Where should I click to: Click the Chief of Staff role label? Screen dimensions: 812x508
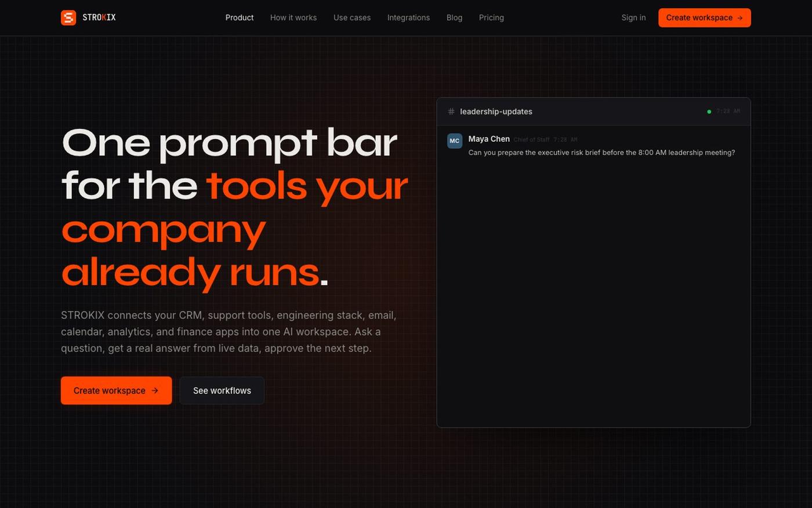[x=531, y=139]
